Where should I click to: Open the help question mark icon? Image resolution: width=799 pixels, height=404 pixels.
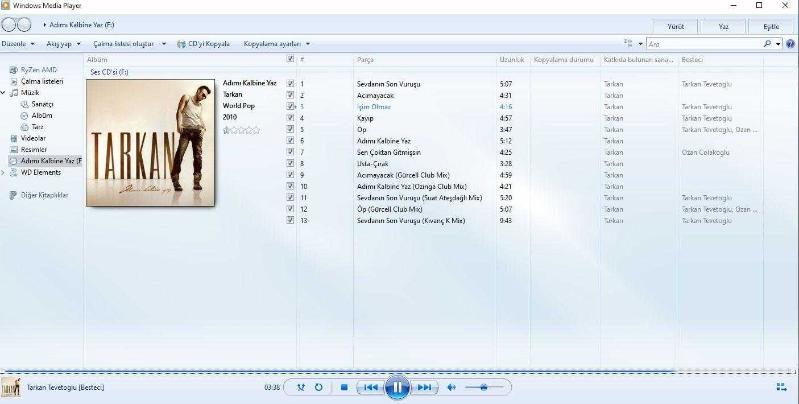tap(790, 44)
